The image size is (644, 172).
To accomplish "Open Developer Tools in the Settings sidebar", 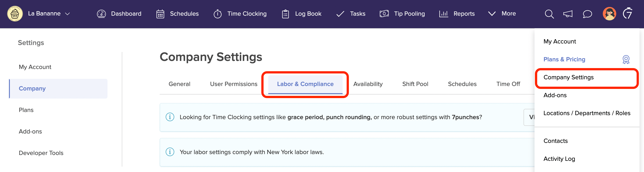I will click(x=41, y=153).
